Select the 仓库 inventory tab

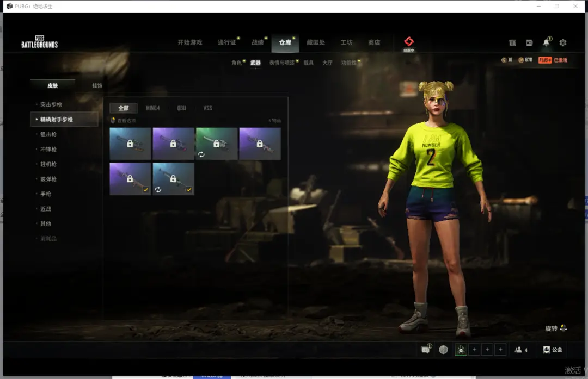point(285,42)
